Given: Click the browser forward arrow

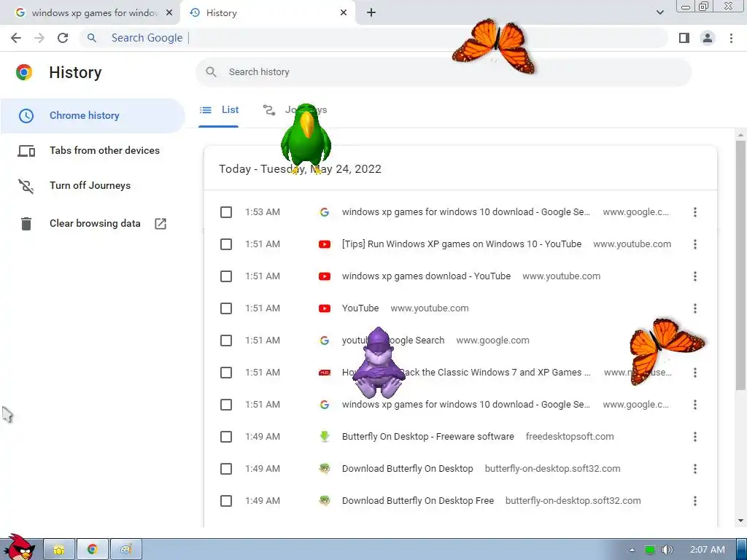Looking at the screenshot, I should (x=39, y=38).
